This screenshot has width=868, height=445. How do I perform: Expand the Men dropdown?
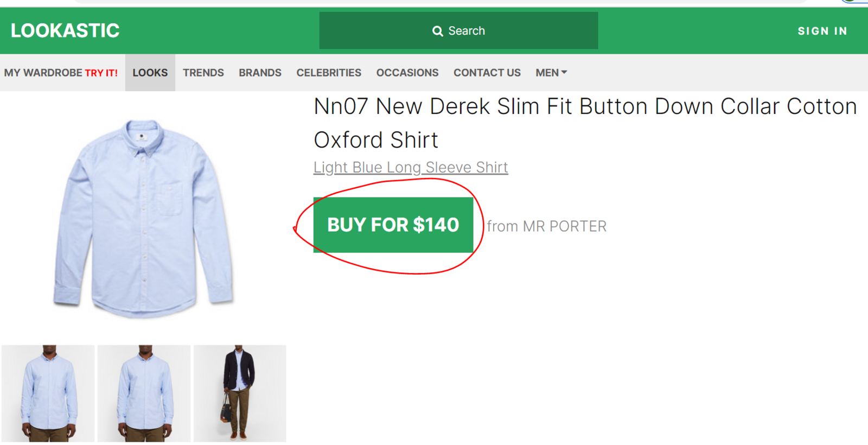tap(551, 73)
